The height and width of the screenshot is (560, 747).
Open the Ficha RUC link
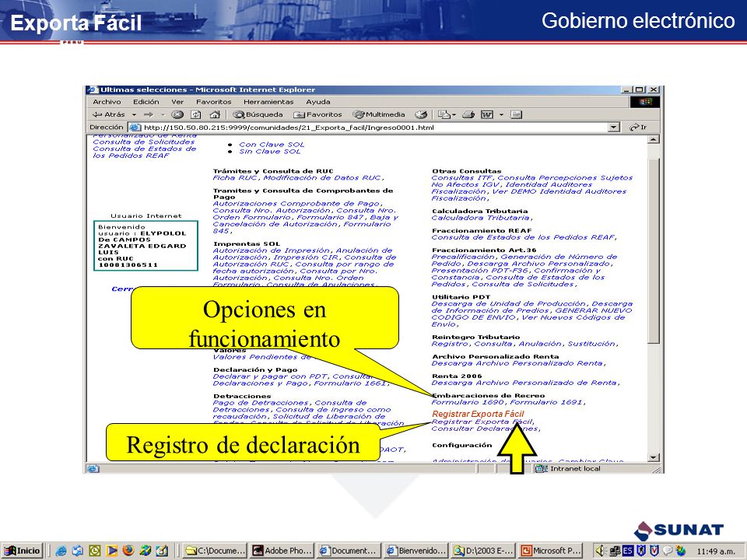click(x=235, y=178)
